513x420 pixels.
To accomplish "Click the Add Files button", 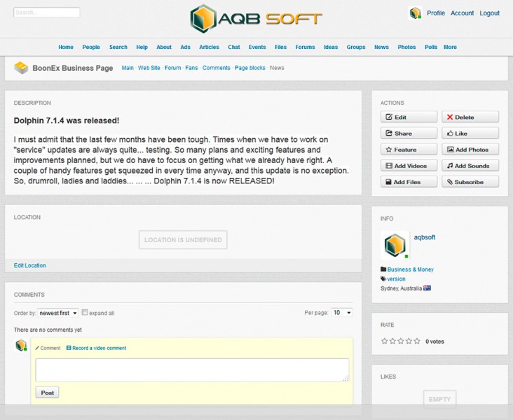I will pyautogui.click(x=409, y=182).
